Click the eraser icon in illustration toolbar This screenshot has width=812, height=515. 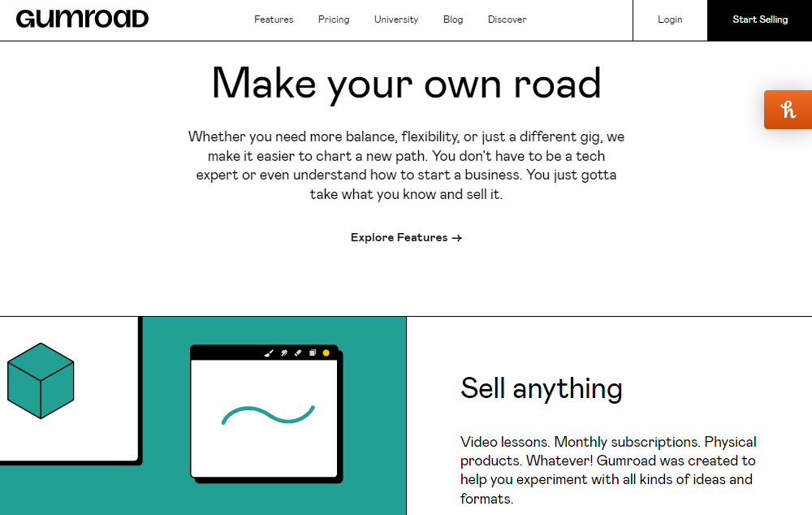click(298, 353)
